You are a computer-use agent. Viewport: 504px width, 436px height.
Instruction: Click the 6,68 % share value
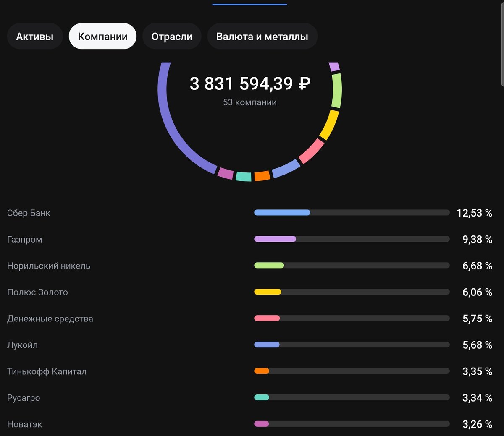click(478, 266)
